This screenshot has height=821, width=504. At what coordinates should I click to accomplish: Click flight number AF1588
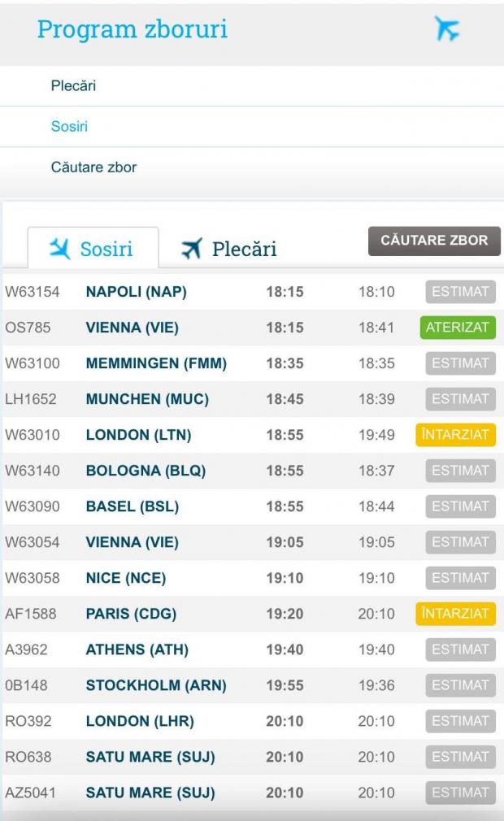(x=31, y=614)
